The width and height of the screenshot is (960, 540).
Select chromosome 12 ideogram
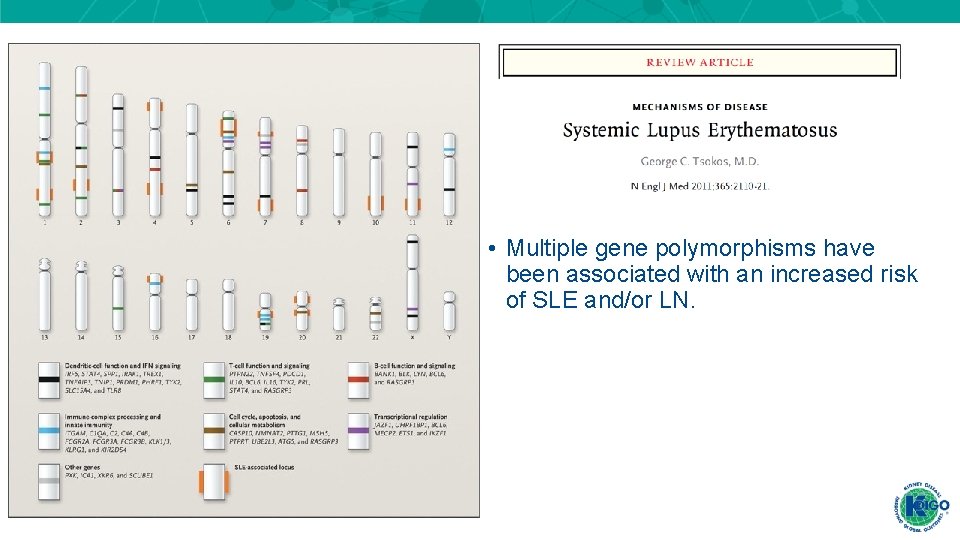449,174
